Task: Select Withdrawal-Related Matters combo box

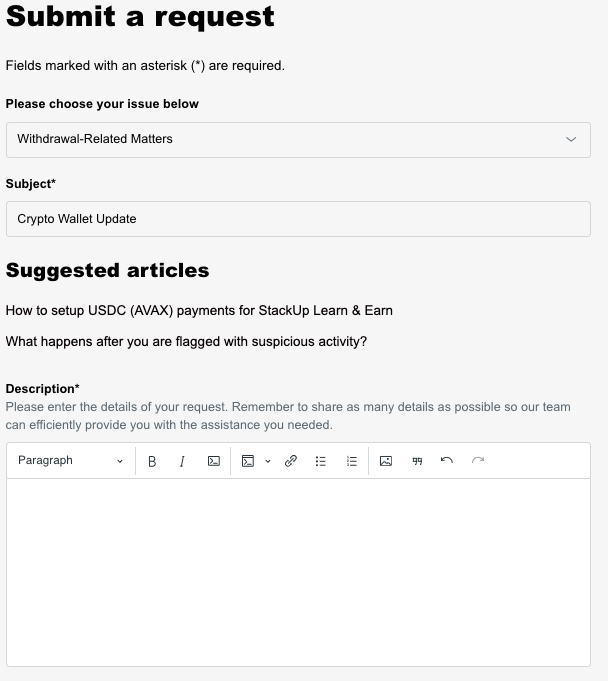Action: coord(298,140)
